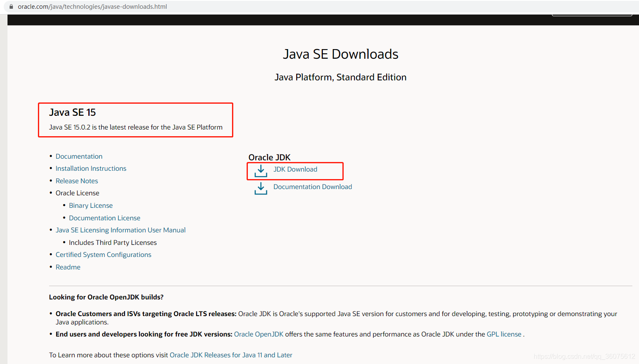Open the Readme link

tap(68, 267)
